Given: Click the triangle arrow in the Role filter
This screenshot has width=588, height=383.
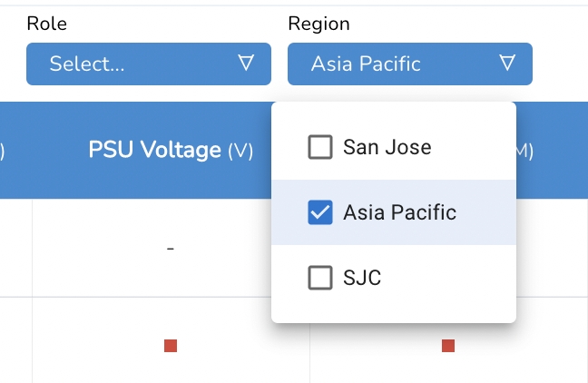Looking at the screenshot, I should pyautogui.click(x=245, y=64).
